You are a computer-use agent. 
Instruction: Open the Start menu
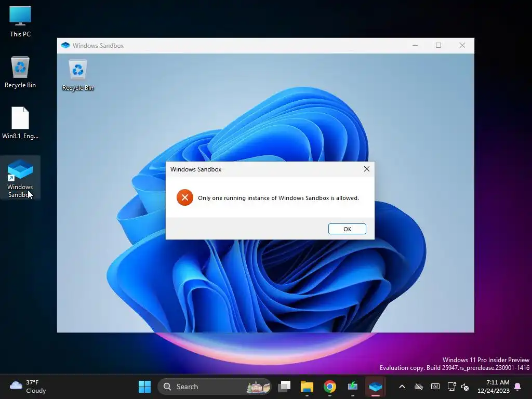click(x=144, y=387)
